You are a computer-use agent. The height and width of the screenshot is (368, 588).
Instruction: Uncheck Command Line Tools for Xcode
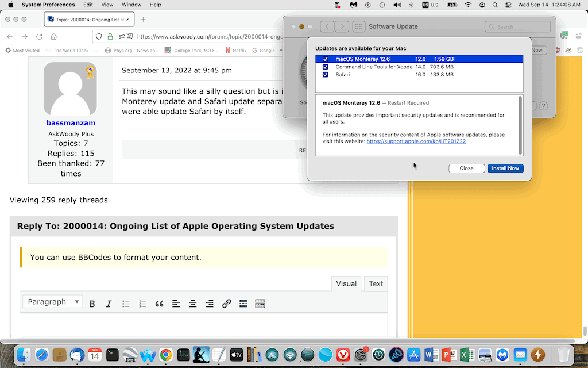326,67
